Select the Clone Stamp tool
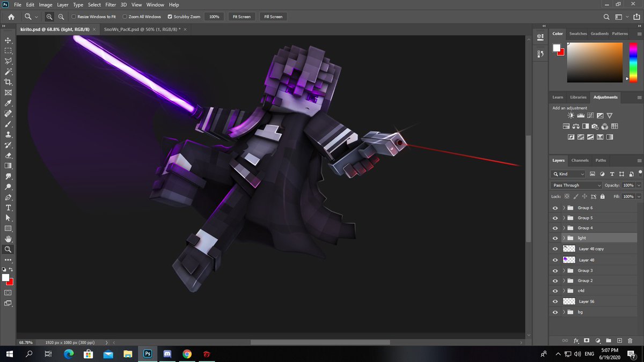 tap(8, 134)
